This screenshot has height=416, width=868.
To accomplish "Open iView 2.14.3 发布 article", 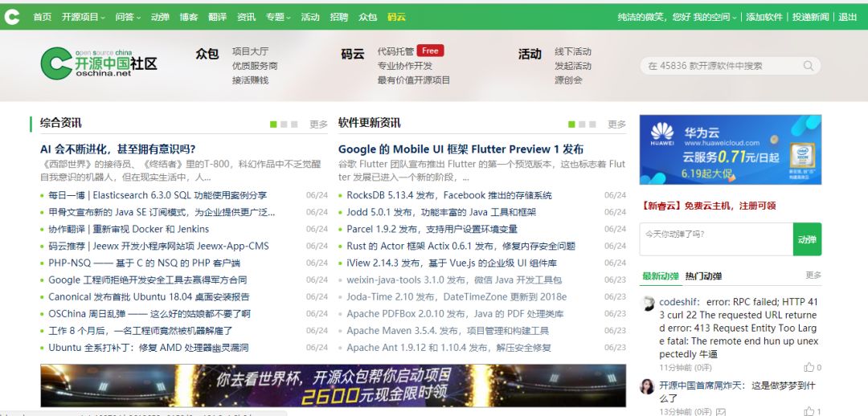I will 452,263.
